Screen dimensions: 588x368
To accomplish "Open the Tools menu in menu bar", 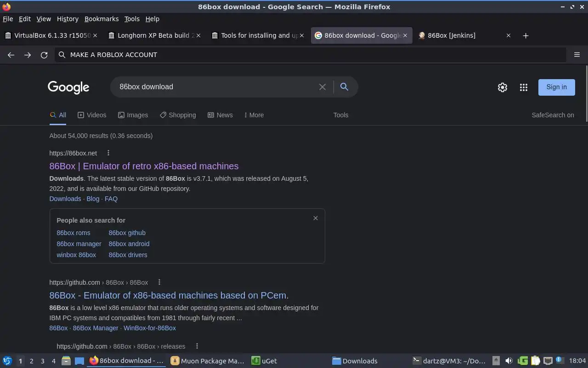I will click(132, 19).
